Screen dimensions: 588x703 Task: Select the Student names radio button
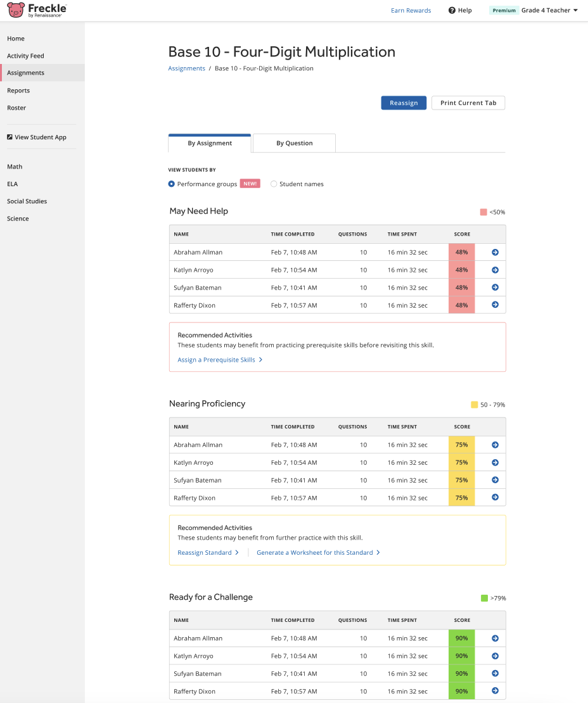(x=274, y=184)
